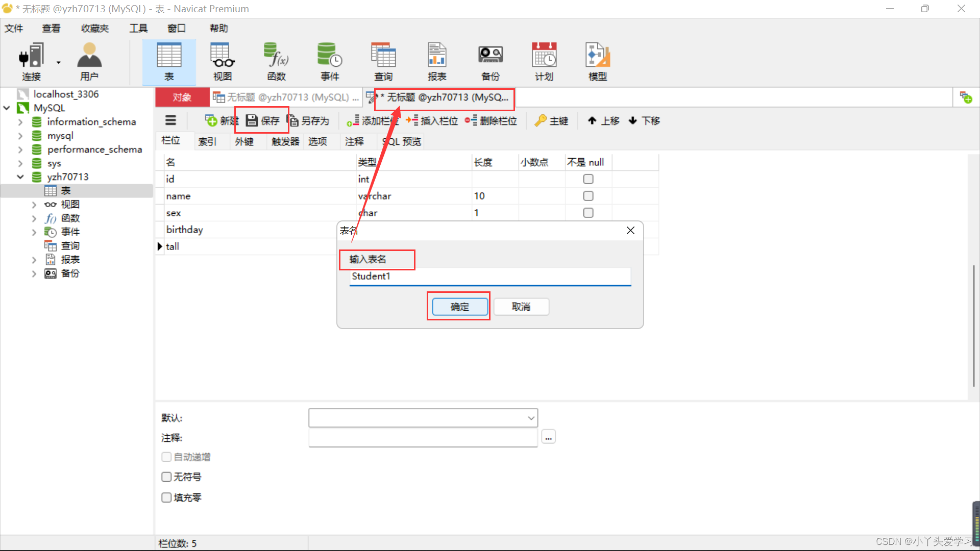Screen dimensions: 980x551
Task: Toggle Not null checkbox for sex row
Action: [x=588, y=213]
